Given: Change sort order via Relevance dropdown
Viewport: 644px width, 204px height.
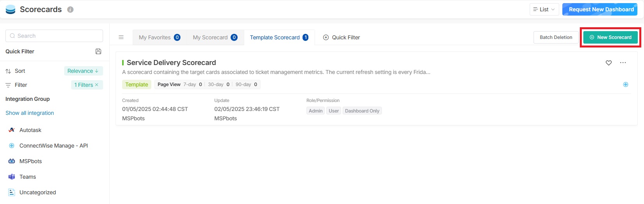Looking at the screenshot, I should pyautogui.click(x=83, y=71).
